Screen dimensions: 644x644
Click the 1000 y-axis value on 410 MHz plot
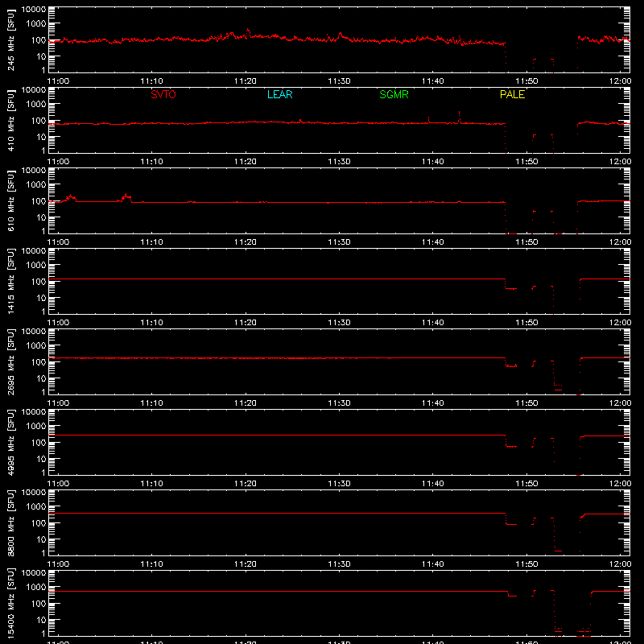click(36, 104)
